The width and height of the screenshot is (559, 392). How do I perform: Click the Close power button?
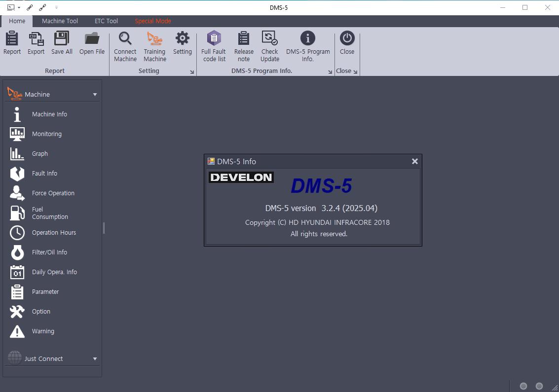pos(347,38)
